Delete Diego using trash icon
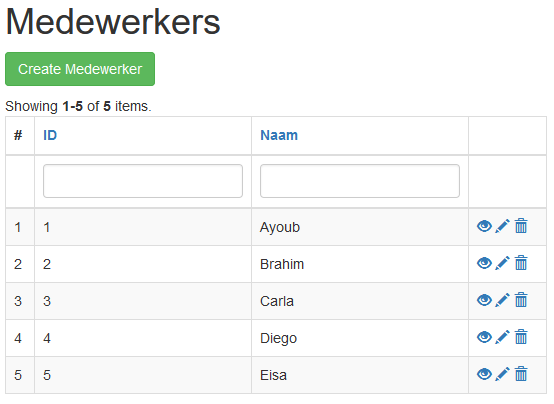 521,337
